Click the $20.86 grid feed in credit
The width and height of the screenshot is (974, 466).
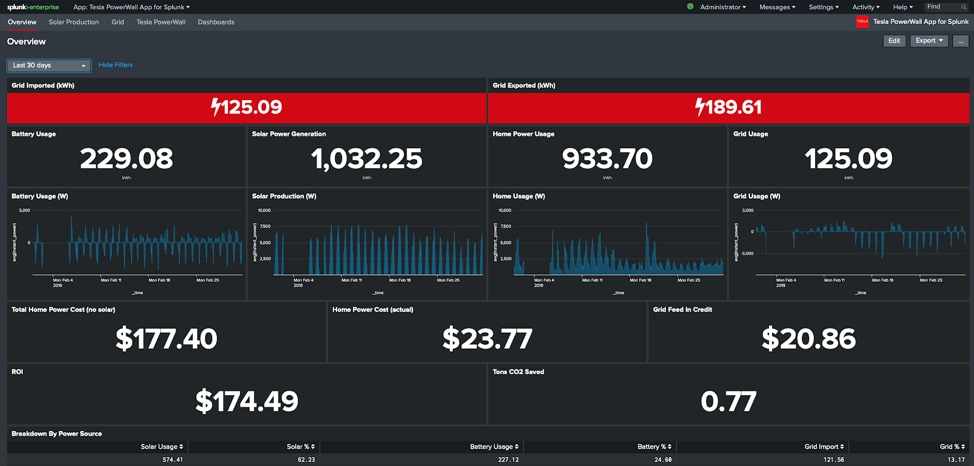tap(809, 339)
